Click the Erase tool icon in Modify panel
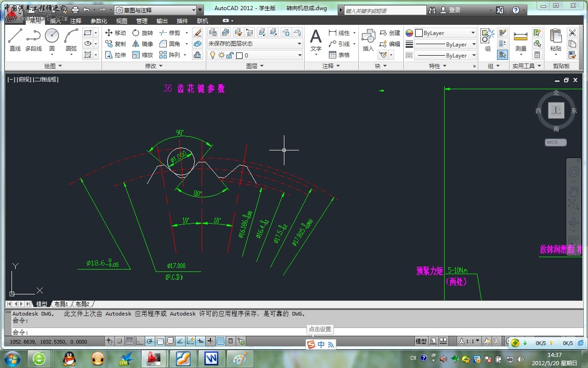 pos(198,33)
